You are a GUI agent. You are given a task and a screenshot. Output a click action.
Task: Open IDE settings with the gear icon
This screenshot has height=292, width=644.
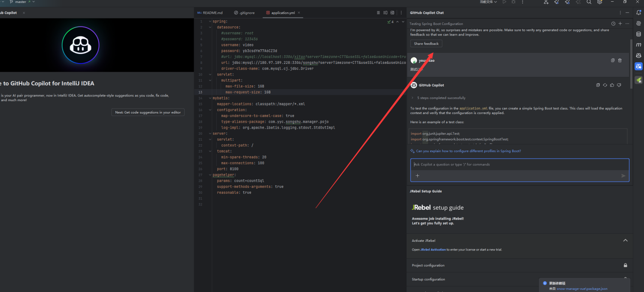599,2
